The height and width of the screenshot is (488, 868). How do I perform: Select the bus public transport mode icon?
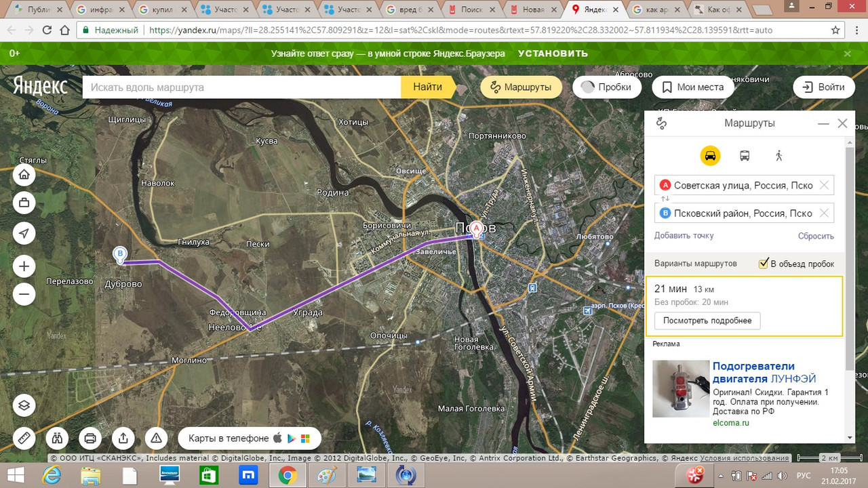point(745,156)
